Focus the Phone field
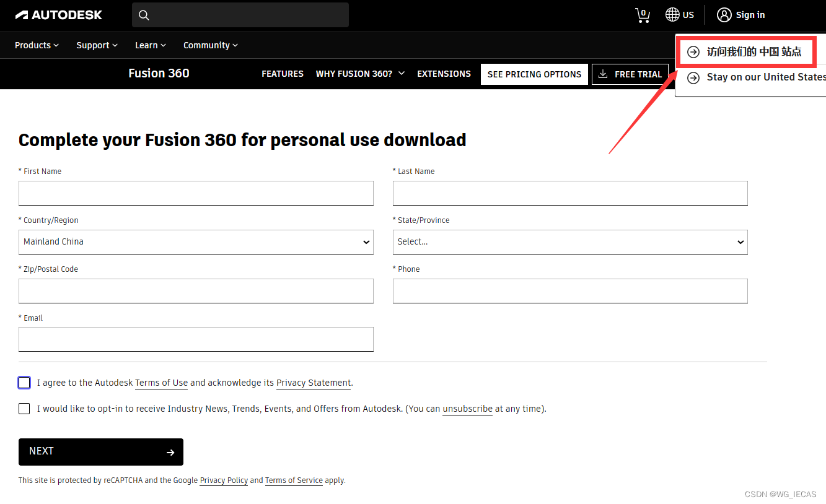Viewport: 826px width, 504px height. click(570, 291)
